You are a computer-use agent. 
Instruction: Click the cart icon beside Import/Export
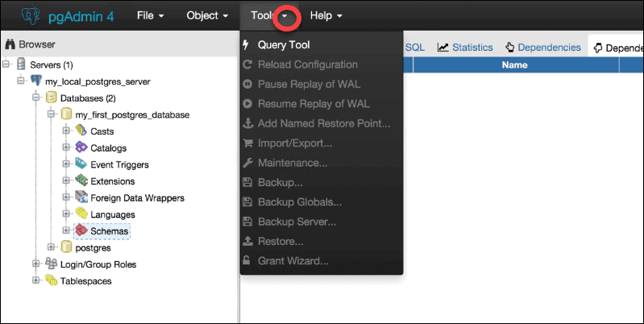tap(247, 143)
